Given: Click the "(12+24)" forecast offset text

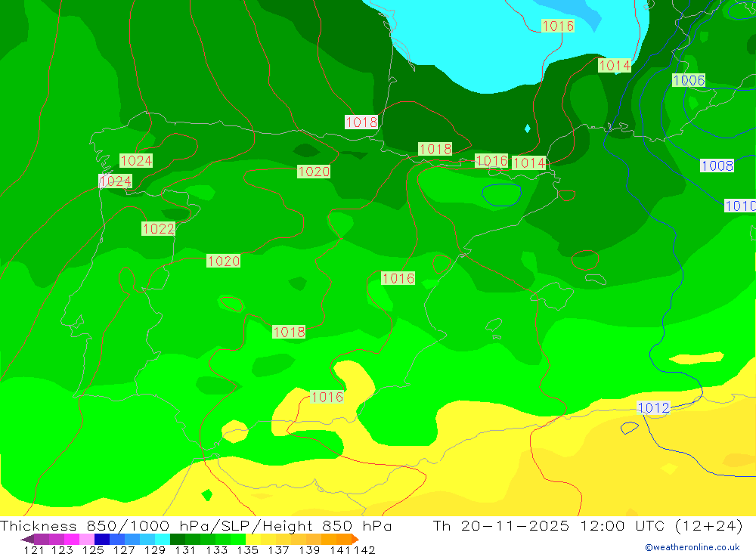Looking at the screenshot, I should (709, 525).
